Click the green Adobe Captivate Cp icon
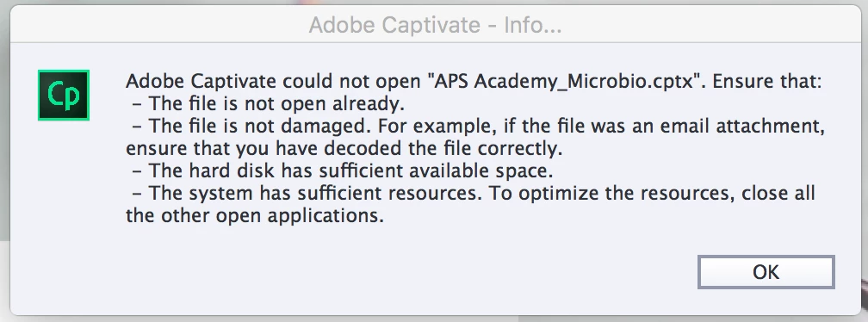 tap(64, 96)
